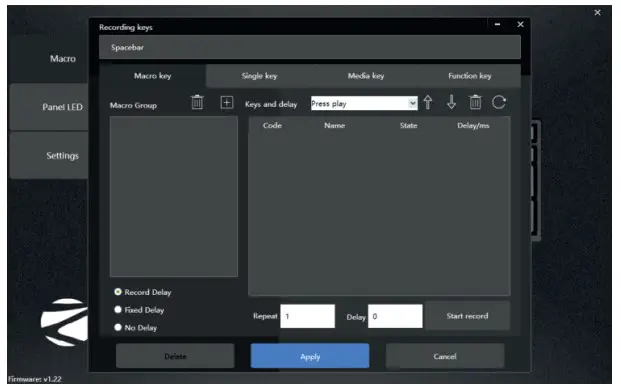Focus the Repeat count input field
Image resolution: width=621 pixels, height=386 pixels.
[x=307, y=316]
